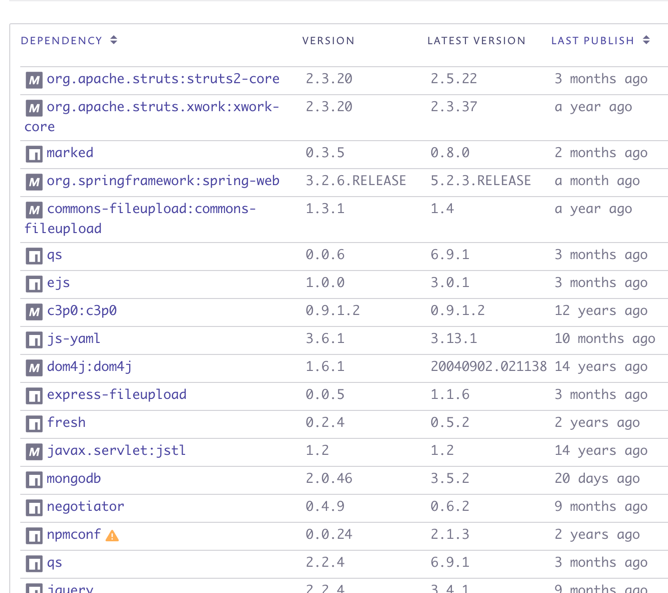
Task: Sort table by Last Publish arrows
Action: point(646,40)
